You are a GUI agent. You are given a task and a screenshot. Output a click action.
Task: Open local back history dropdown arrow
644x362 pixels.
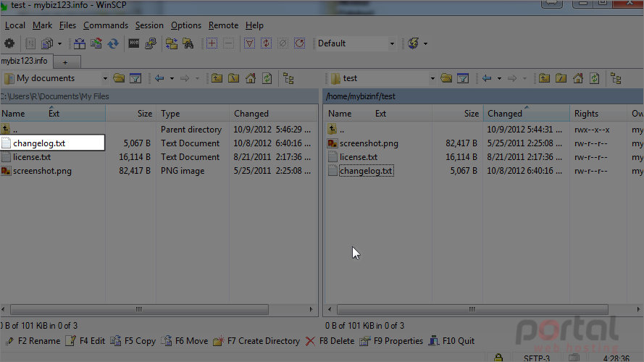coord(172,78)
